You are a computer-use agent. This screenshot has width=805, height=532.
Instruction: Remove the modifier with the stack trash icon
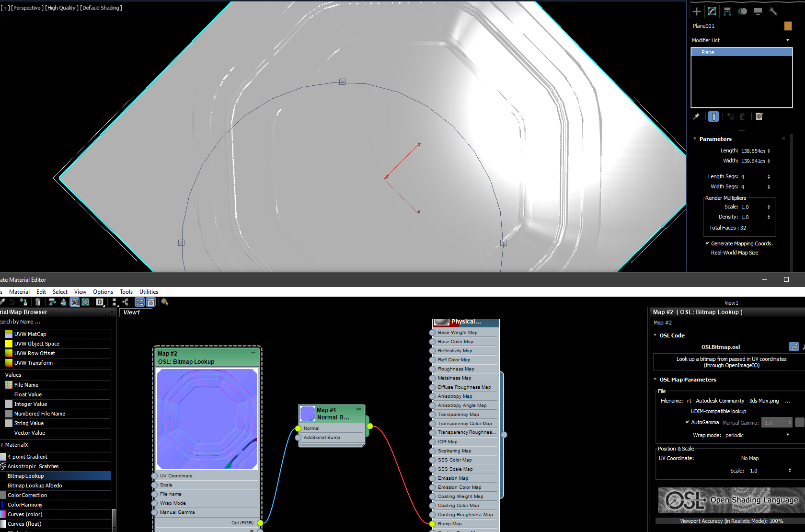click(742, 116)
